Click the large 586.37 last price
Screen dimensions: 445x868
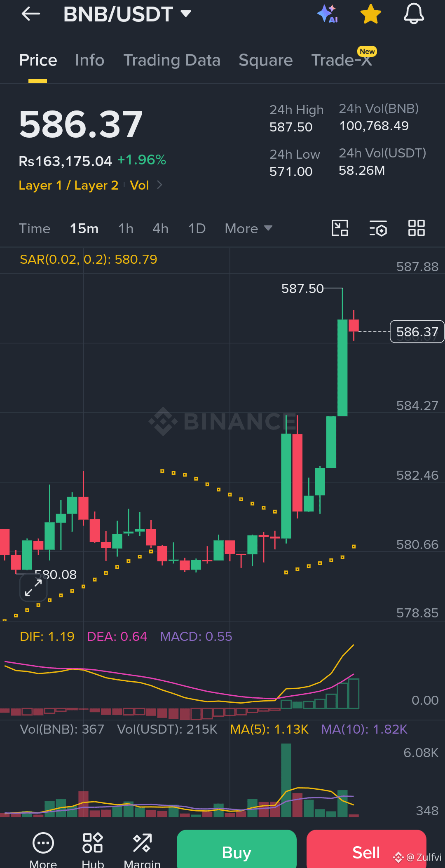tap(81, 124)
